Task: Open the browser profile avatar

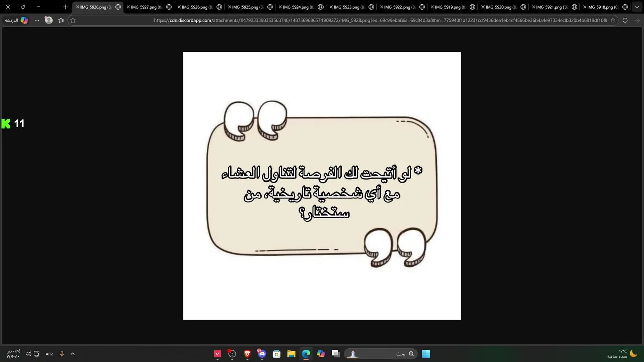Action: point(49,20)
